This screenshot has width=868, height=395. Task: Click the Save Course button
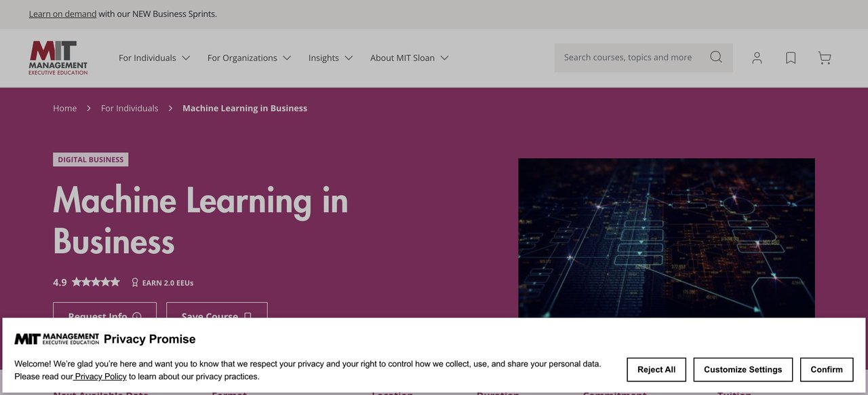(x=217, y=311)
